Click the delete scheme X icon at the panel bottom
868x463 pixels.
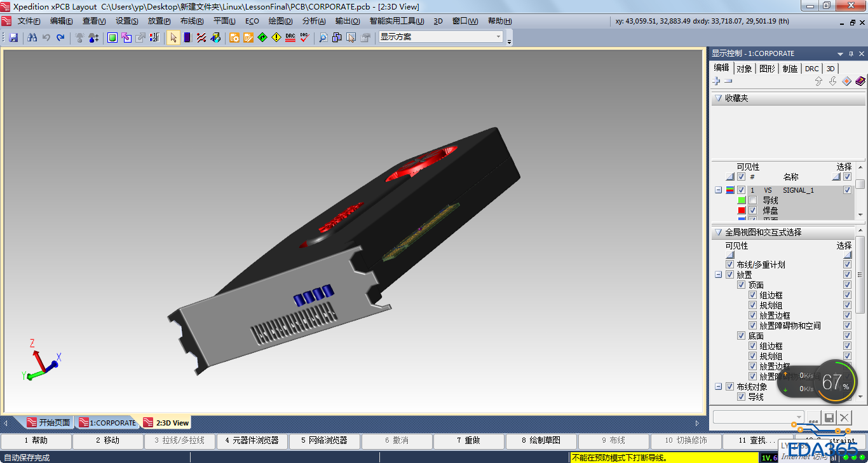pos(844,417)
